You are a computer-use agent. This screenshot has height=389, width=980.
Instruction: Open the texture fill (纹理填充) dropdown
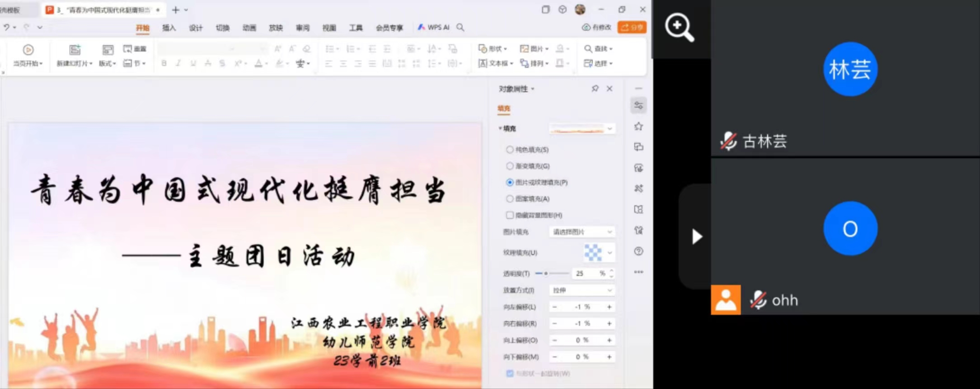[610, 253]
